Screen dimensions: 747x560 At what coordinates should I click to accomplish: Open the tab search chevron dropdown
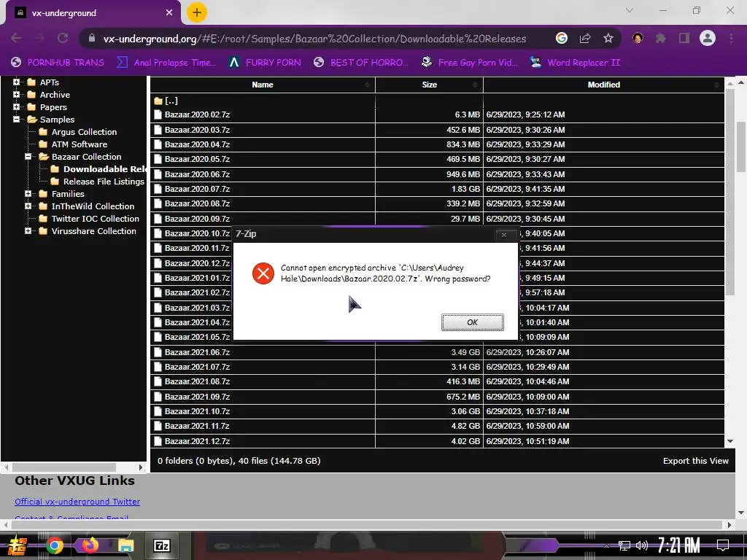click(x=630, y=10)
